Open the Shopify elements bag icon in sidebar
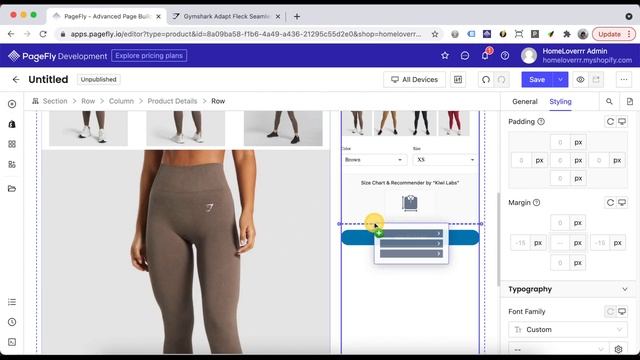 12,124
